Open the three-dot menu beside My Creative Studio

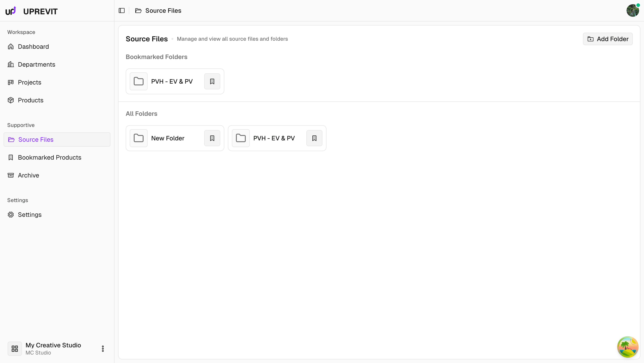(103, 348)
